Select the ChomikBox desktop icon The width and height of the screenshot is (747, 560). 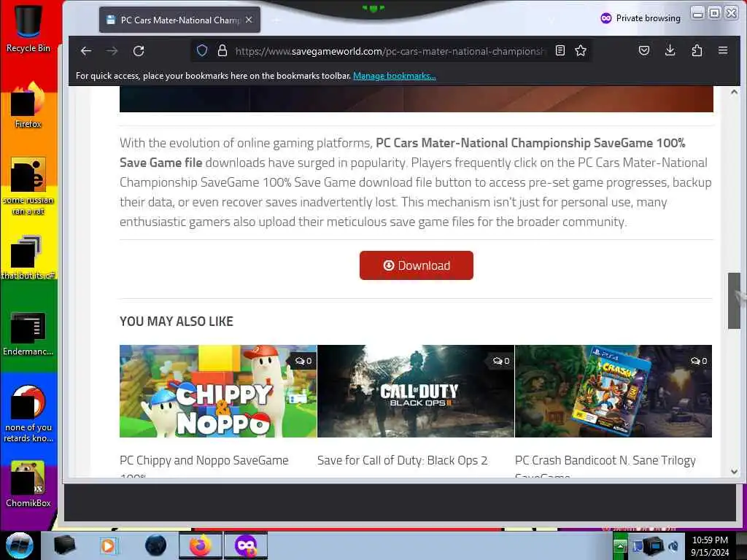click(28, 484)
